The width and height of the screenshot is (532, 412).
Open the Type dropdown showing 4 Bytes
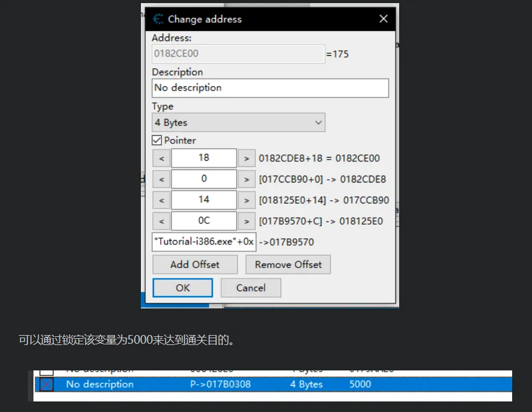pyautogui.click(x=238, y=123)
